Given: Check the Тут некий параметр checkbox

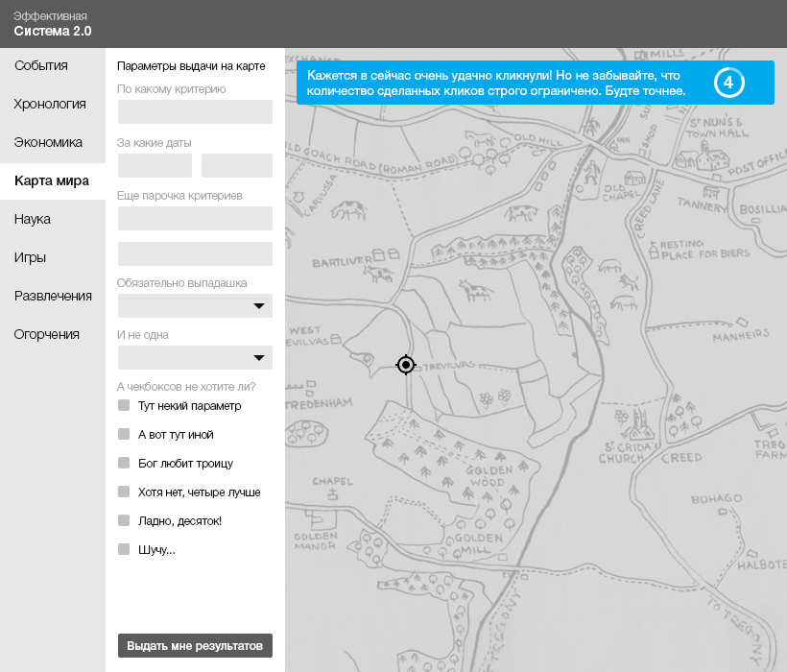Looking at the screenshot, I should [x=124, y=405].
